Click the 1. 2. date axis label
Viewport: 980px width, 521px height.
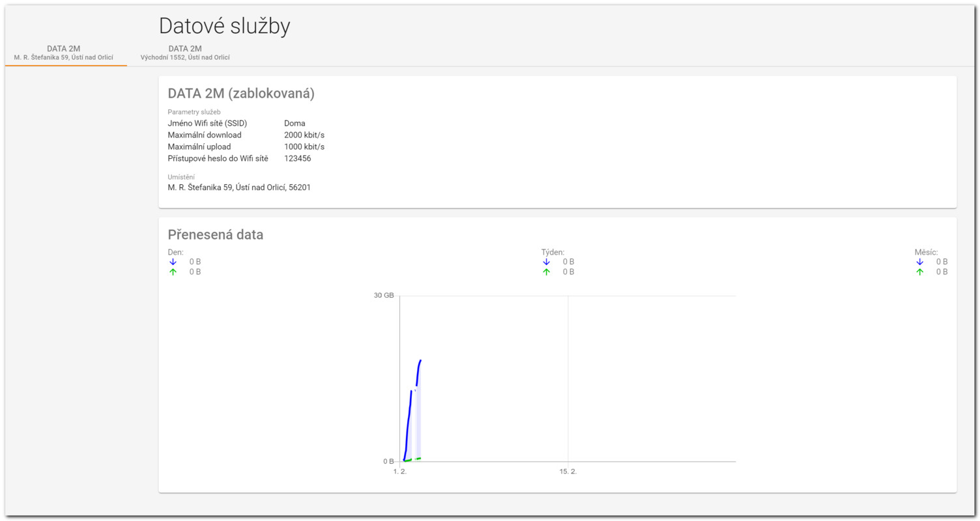click(400, 472)
